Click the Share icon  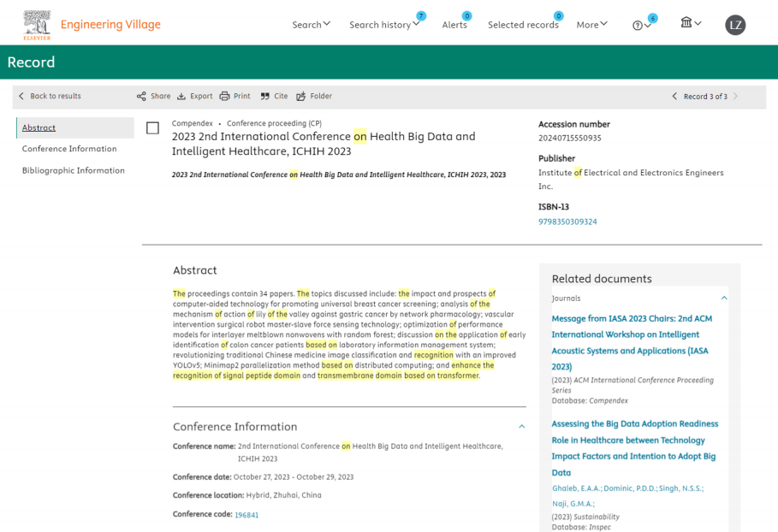(x=141, y=96)
